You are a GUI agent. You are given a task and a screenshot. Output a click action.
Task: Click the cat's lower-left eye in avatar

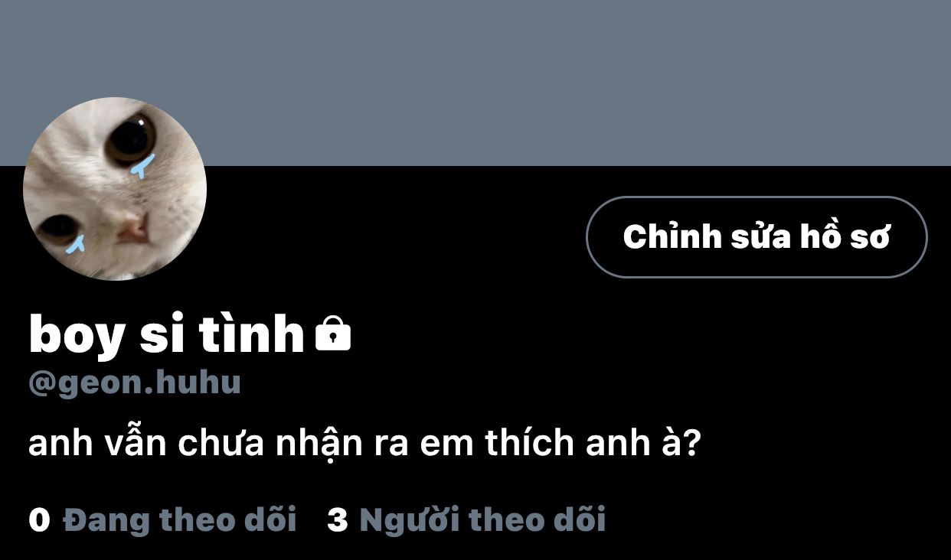(x=57, y=228)
